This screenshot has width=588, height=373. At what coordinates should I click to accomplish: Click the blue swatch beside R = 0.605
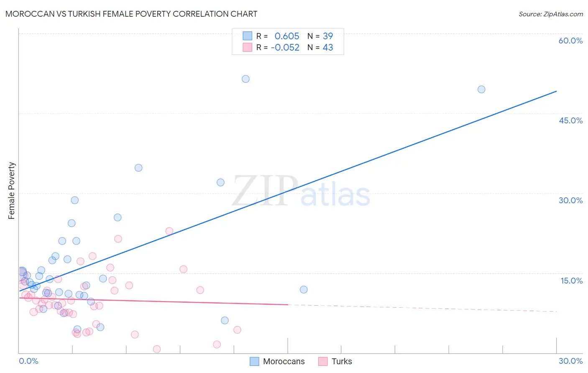pos(248,36)
